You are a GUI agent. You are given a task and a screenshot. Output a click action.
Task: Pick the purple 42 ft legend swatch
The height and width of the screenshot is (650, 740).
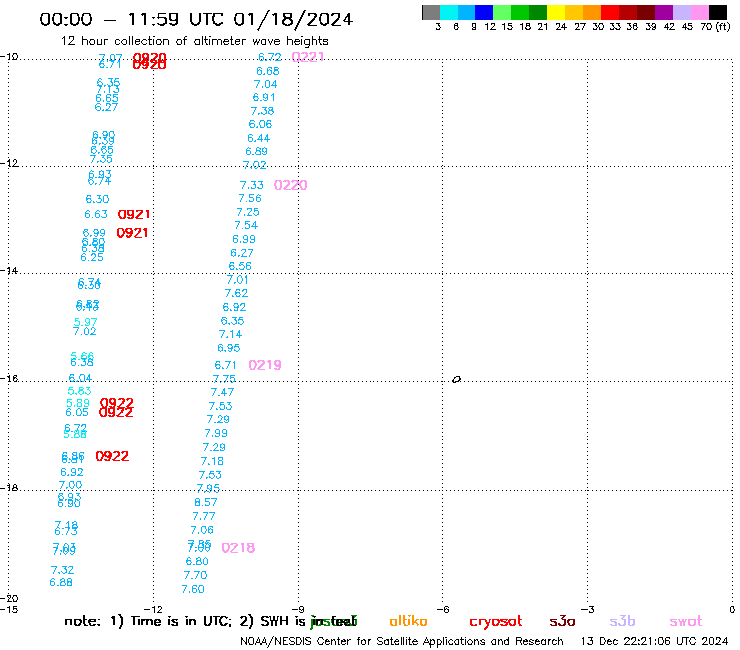point(664,12)
